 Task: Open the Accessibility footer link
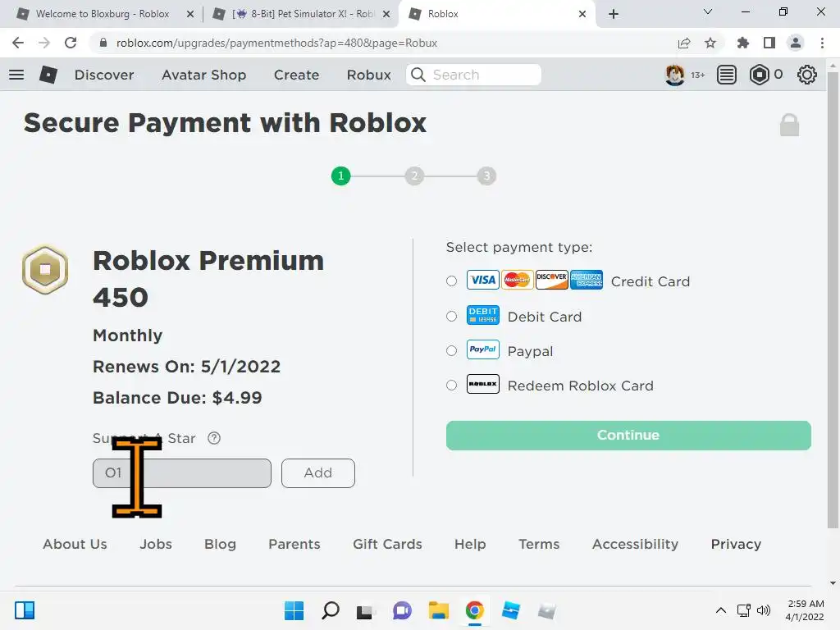pos(636,544)
